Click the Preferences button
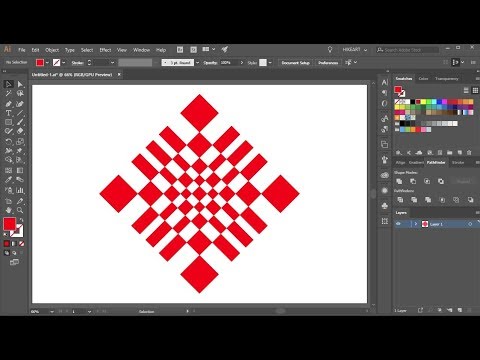480x360 pixels. [x=328, y=62]
